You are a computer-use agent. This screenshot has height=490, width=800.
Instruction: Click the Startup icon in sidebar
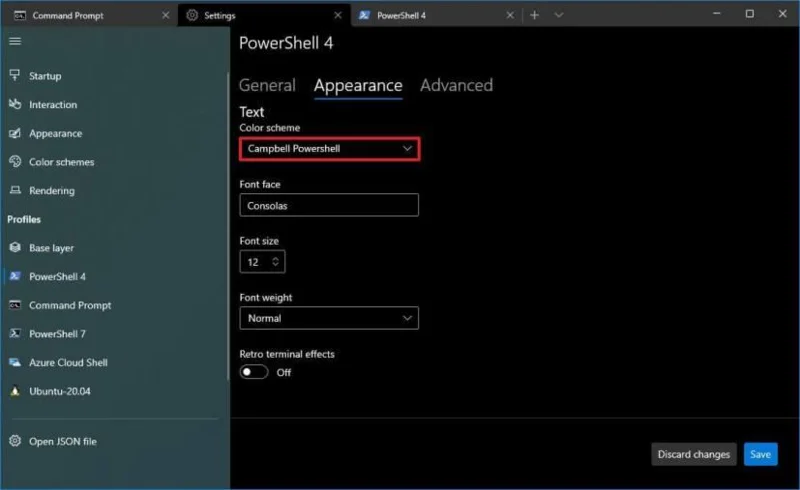point(15,76)
